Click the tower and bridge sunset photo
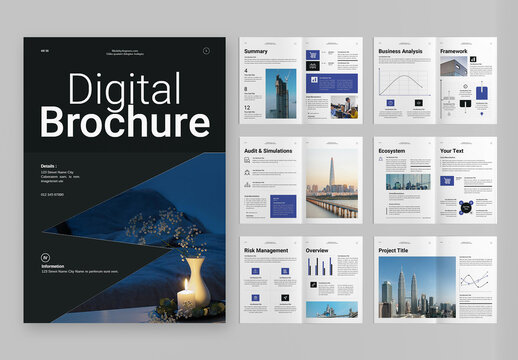The height and width of the screenshot is (360, 518). click(332, 183)
